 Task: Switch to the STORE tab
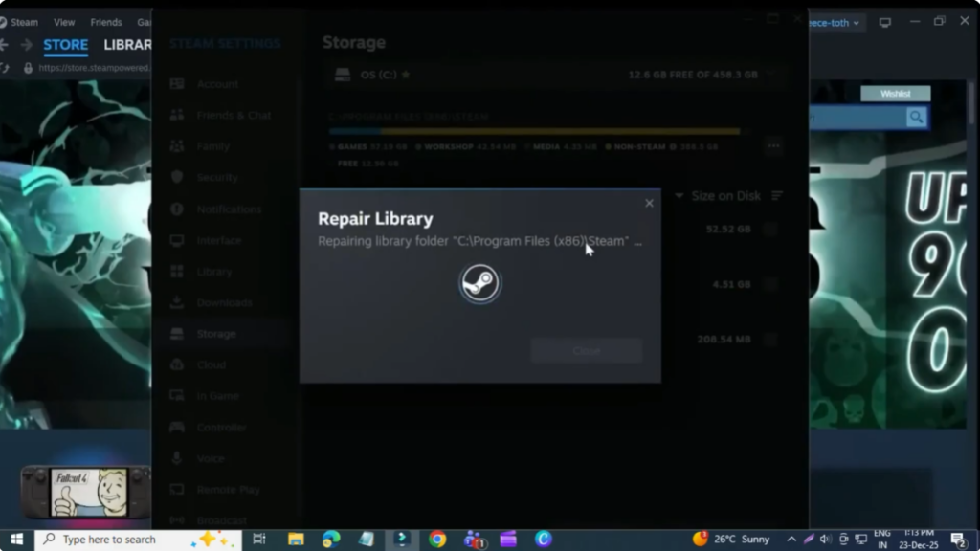click(65, 44)
